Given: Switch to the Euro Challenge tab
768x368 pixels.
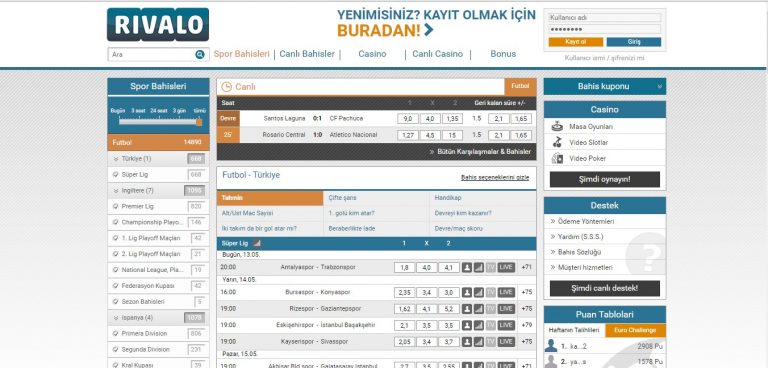Looking at the screenshot, I should (635, 330).
